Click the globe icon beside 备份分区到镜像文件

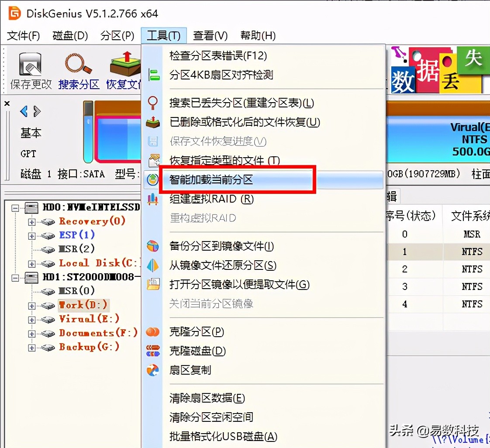153,246
